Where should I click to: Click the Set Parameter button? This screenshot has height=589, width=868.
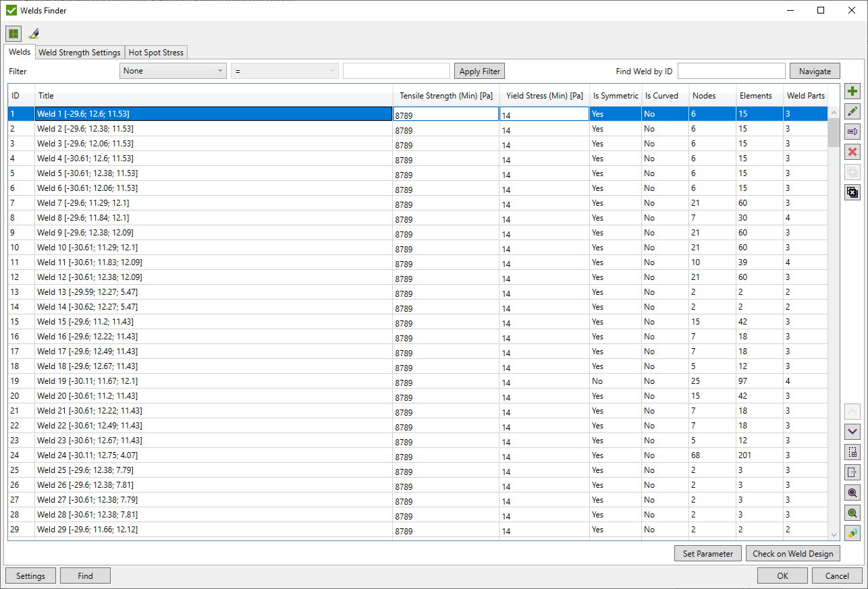point(707,553)
